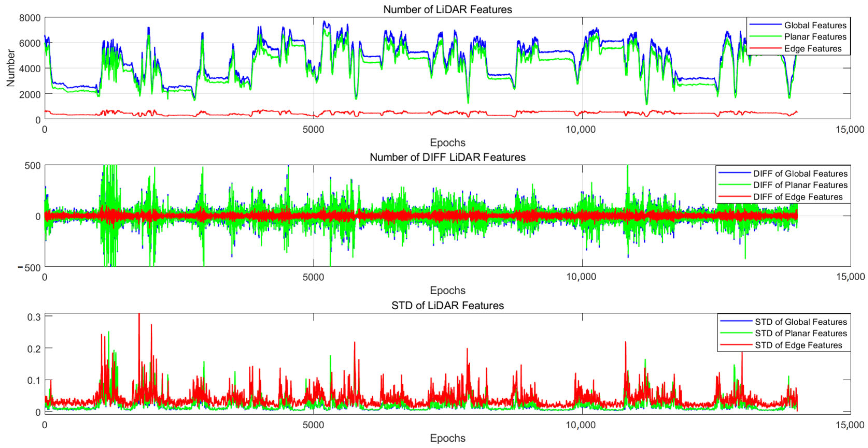Click the 'Number of DIFF LiDAR Features' title
The image size is (868, 448).
[447, 157]
